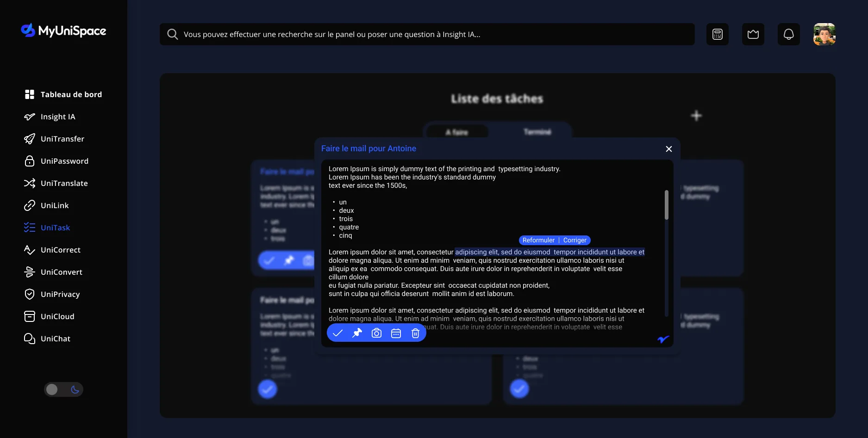Pin the task with popup pin icon

(x=357, y=333)
